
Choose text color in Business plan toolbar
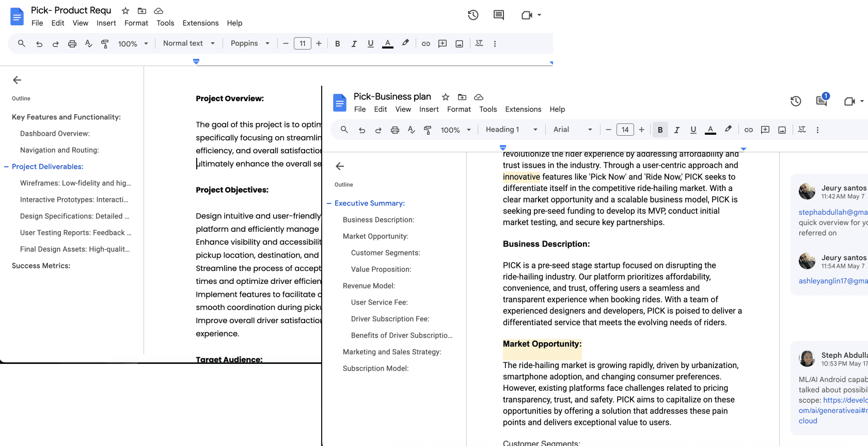pos(711,130)
